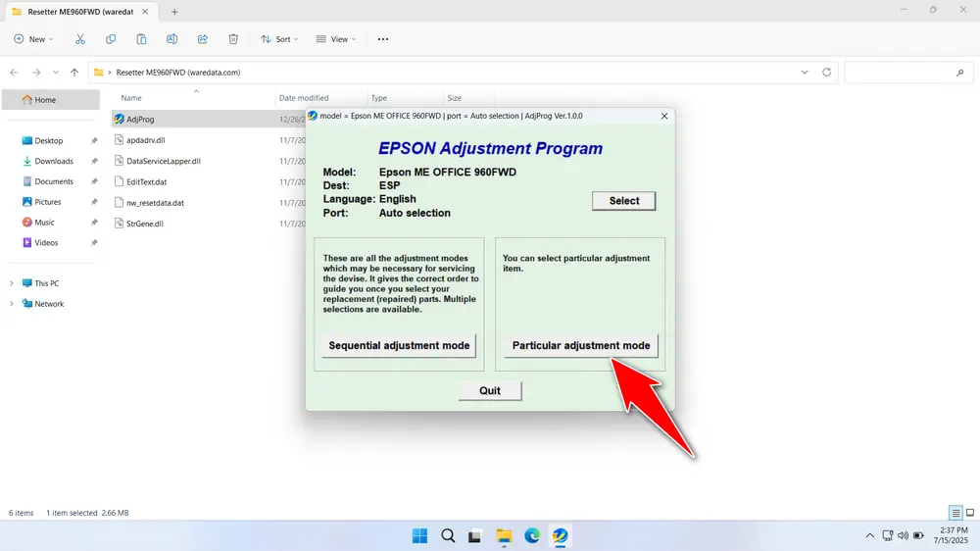
Task: Open recent locations chevron dropdown
Action: click(56, 73)
